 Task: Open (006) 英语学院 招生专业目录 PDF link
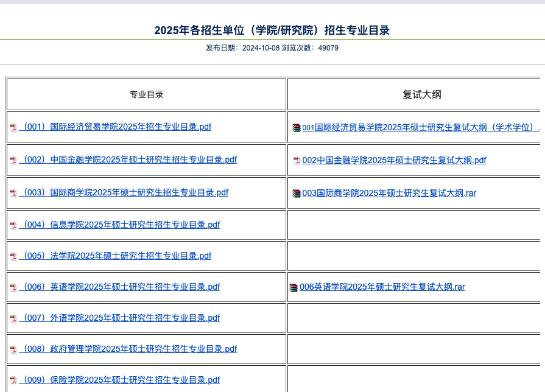pyautogui.click(x=119, y=287)
